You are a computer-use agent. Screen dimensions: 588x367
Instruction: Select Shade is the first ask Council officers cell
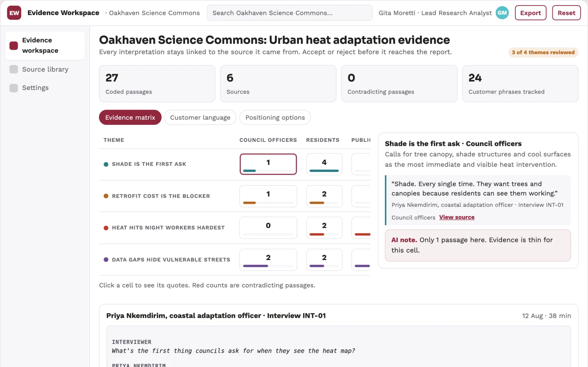(268, 164)
